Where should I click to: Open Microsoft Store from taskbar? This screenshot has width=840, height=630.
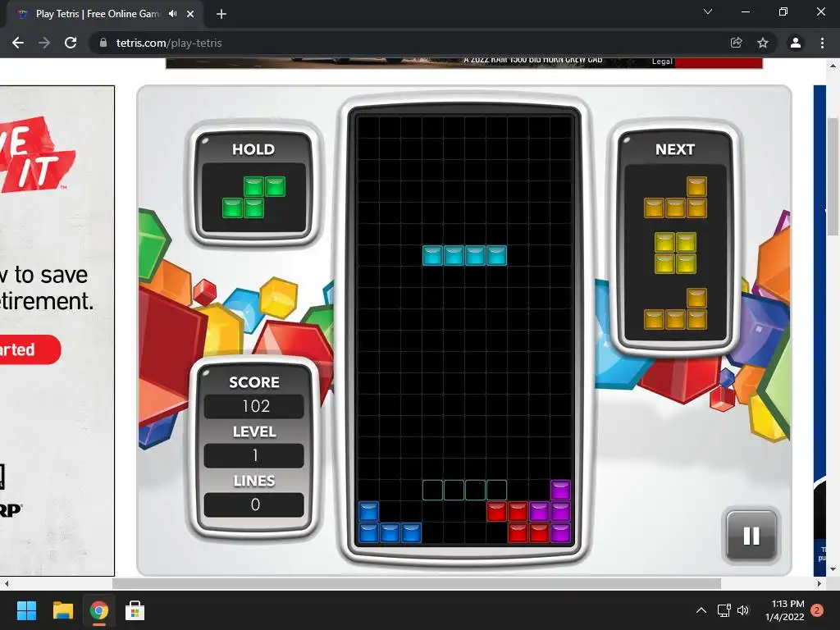(x=135, y=610)
